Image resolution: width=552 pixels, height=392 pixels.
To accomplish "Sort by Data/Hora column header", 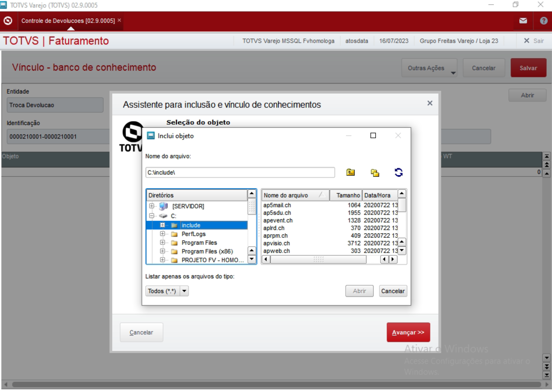I will pos(380,195).
